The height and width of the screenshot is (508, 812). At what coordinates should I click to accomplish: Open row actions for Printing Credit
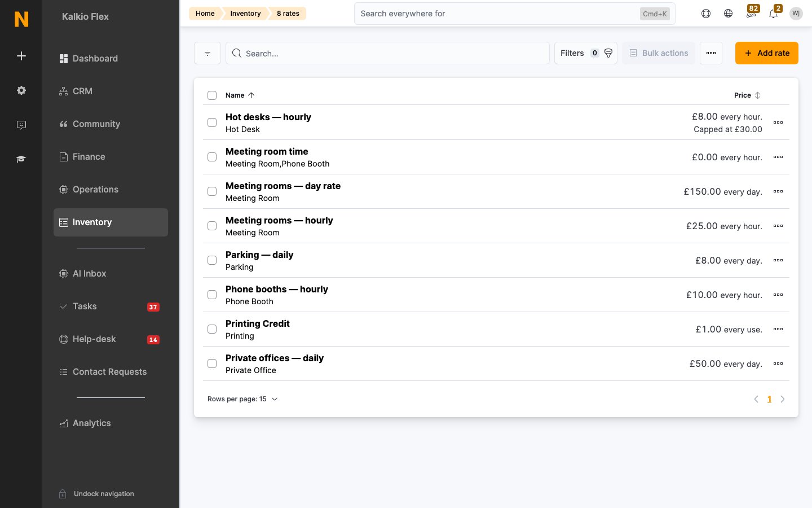(778, 329)
